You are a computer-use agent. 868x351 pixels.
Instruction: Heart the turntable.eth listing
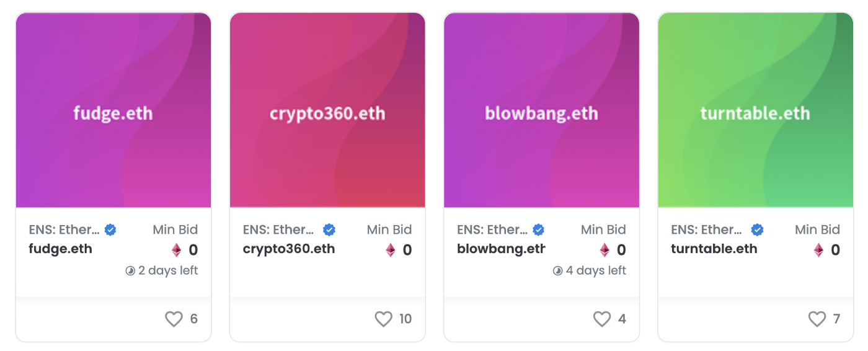tap(817, 319)
